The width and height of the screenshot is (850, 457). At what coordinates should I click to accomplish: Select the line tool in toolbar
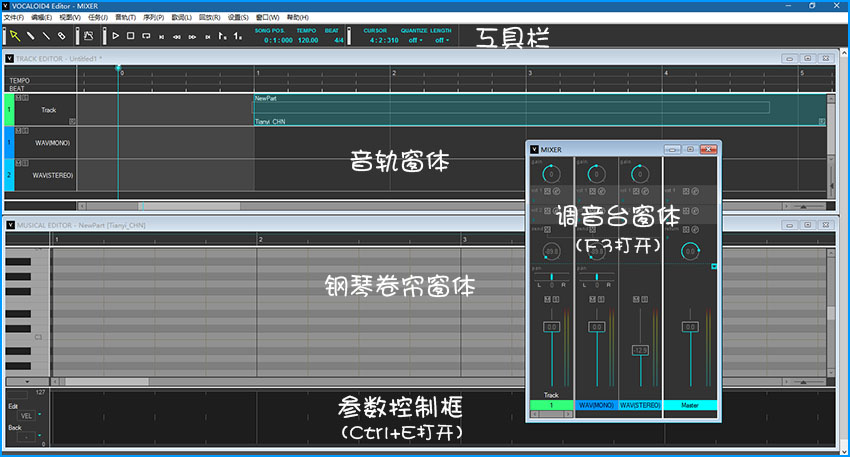(46, 36)
